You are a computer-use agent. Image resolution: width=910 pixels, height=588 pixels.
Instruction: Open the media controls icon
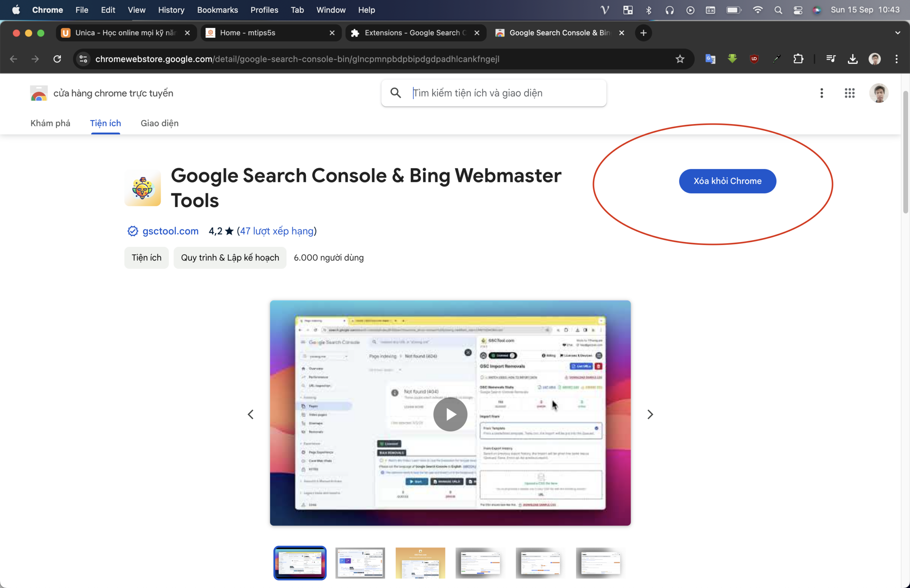pyautogui.click(x=830, y=59)
